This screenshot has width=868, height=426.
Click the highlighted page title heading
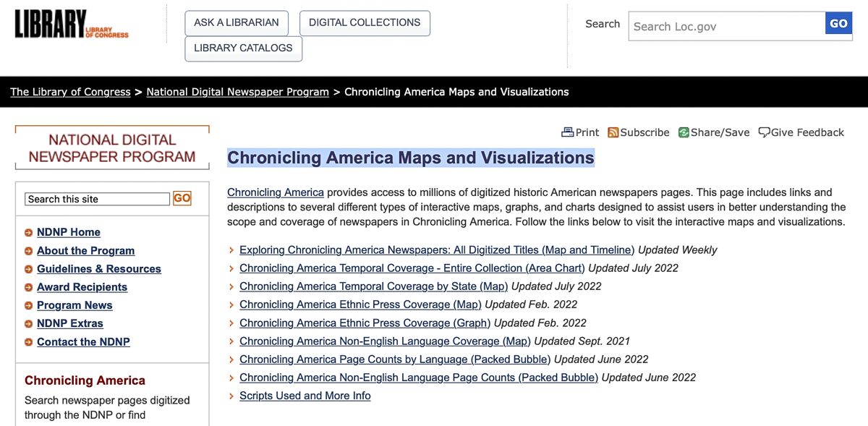411,158
